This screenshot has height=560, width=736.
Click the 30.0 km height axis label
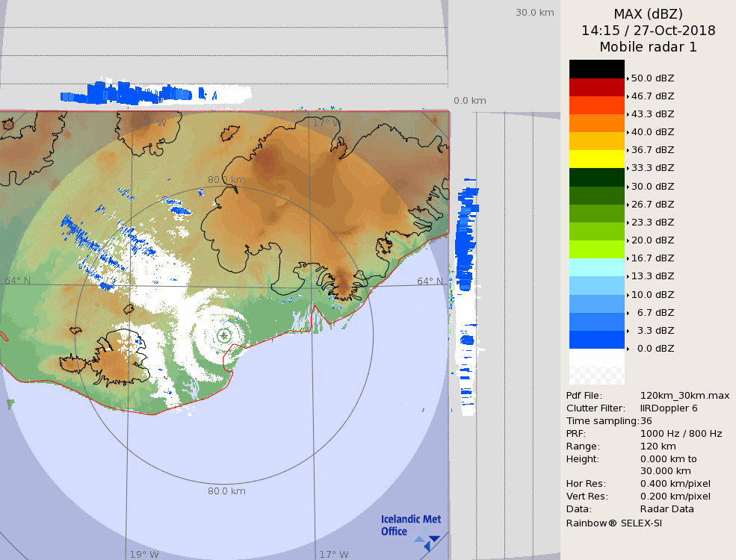[534, 13]
